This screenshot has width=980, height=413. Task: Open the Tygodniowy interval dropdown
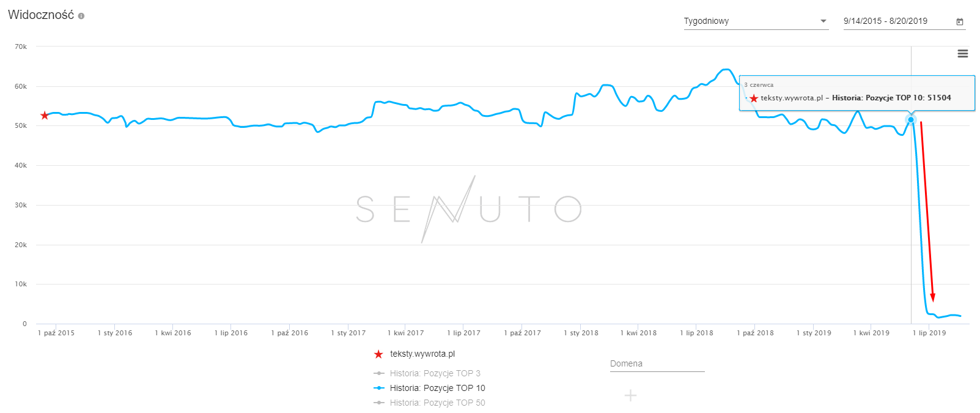(755, 21)
